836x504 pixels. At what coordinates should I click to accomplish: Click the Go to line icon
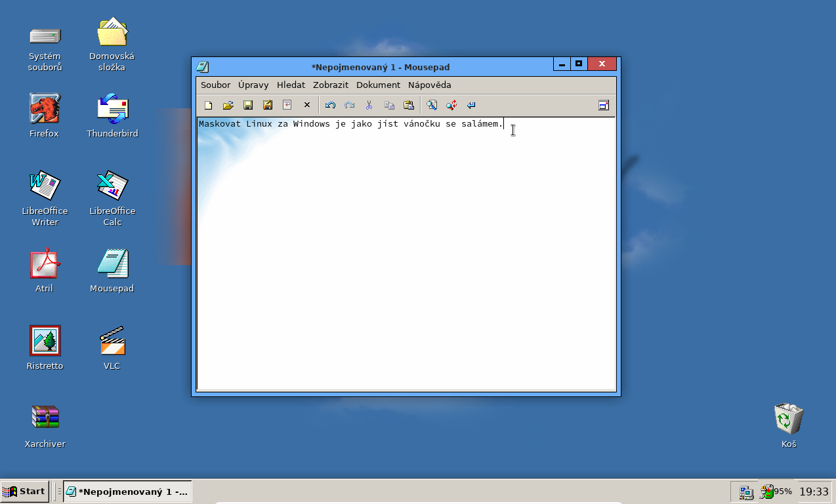[x=471, y=105]
